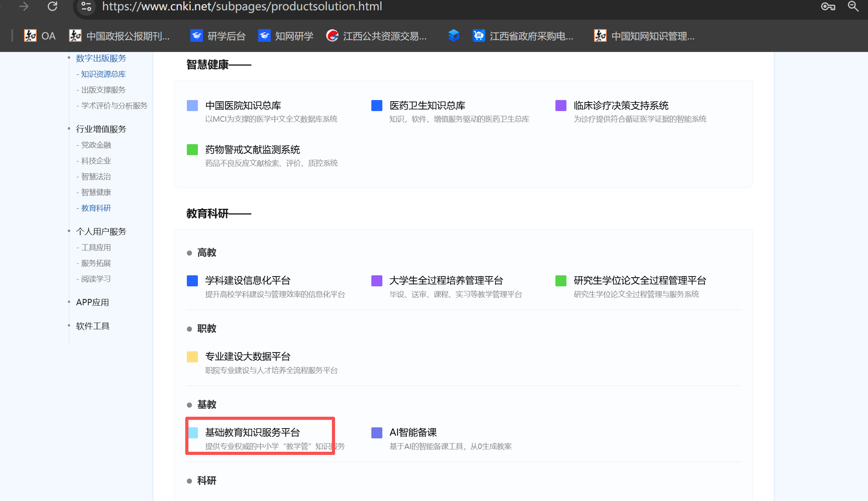Open the 大学生全过程培养管理平台 link
868x501 pixels.
[x=446, y=280]
